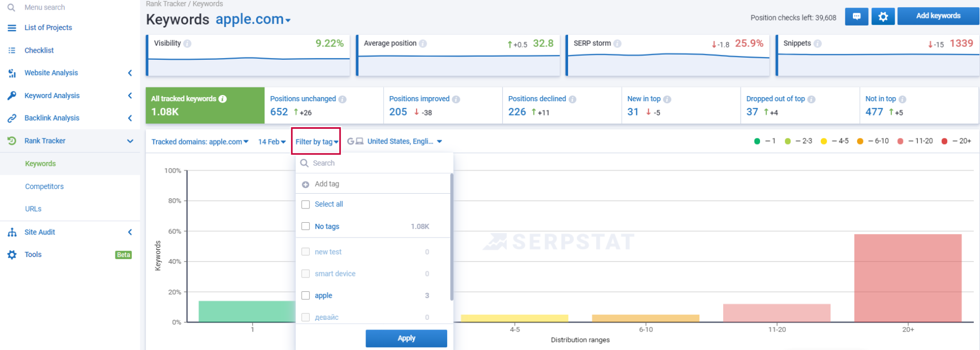Click the tag search magnifier icon
980x350 pixels.
[x=304, y=163]
